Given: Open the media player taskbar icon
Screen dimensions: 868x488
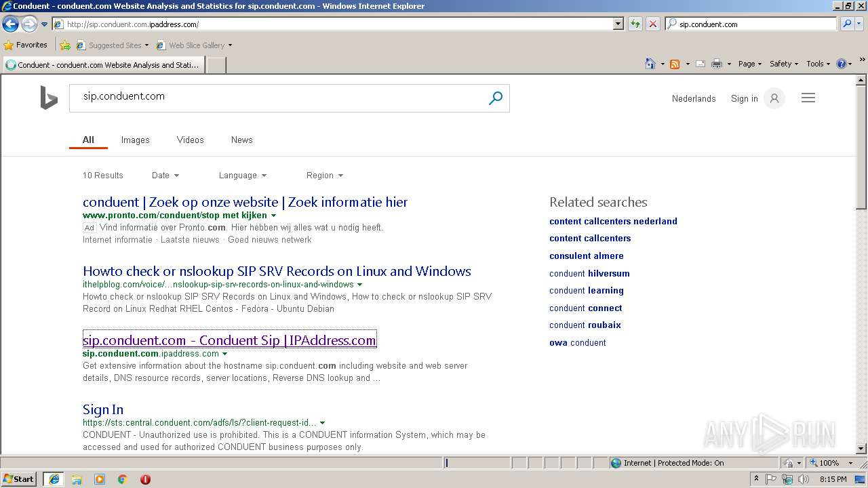Looking at the screenshot, I should pyautogui.click(x=100, y=479).
